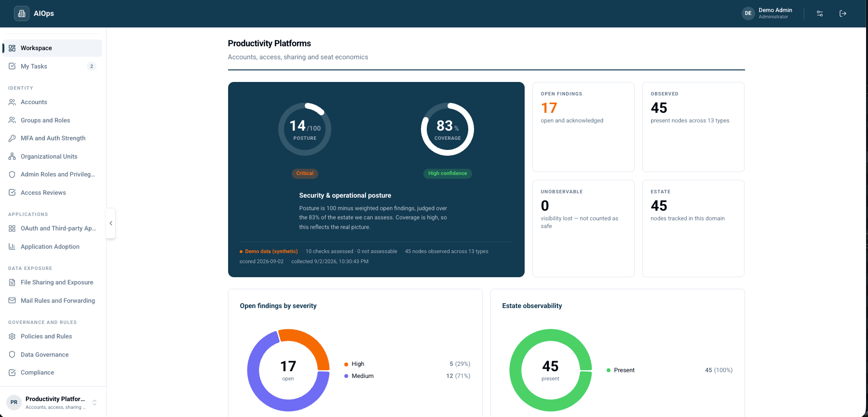Click the estate observability donut chart
This screenshot has height=417, width=868.
click(x=551, y=370)
